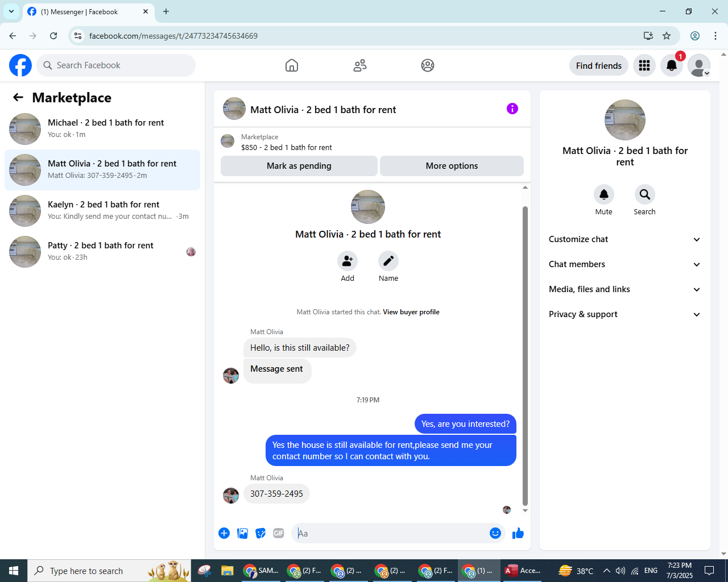
Task: Click the Add people icon in chat
Action: (x=348, y=261)
